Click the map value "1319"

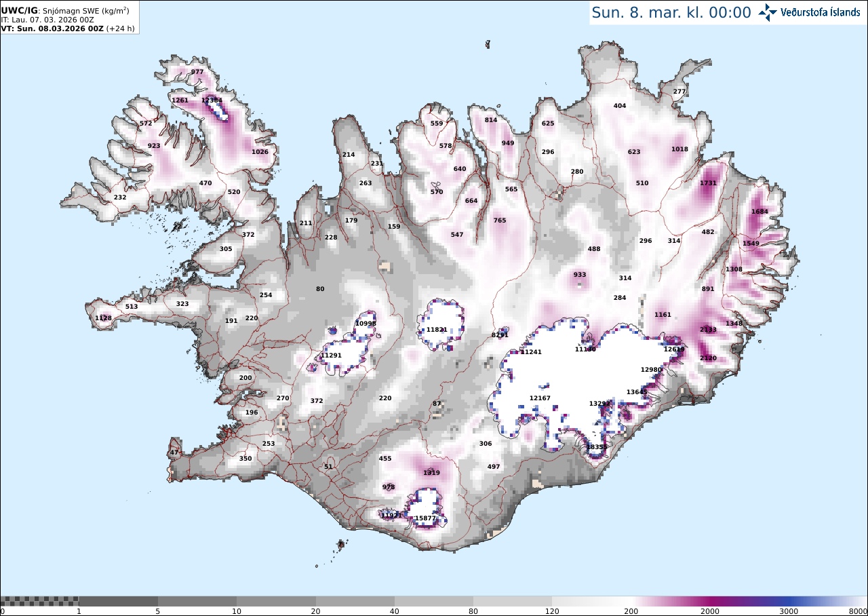431,473
